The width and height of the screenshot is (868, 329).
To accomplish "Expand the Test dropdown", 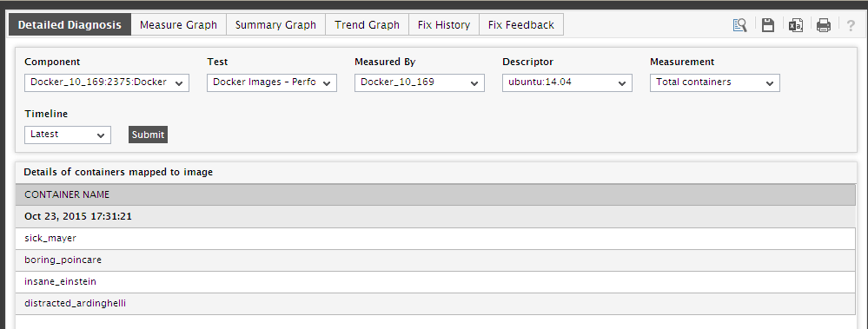I will (272, 82).
